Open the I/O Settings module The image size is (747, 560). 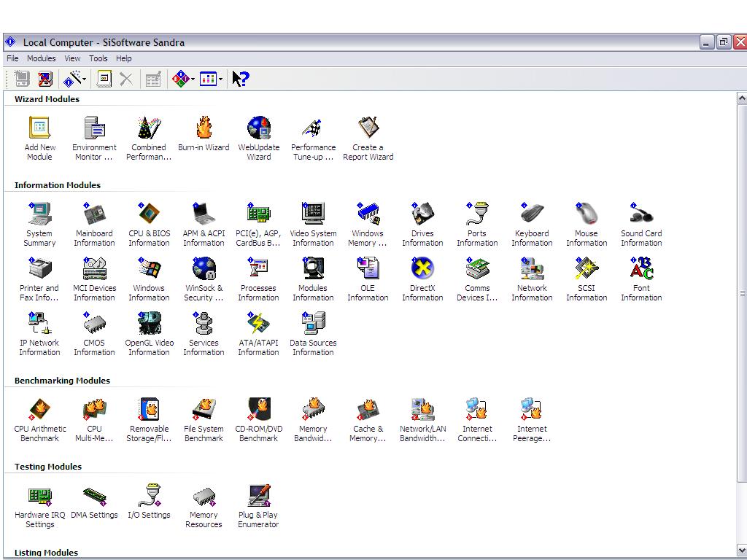[149, 502]
